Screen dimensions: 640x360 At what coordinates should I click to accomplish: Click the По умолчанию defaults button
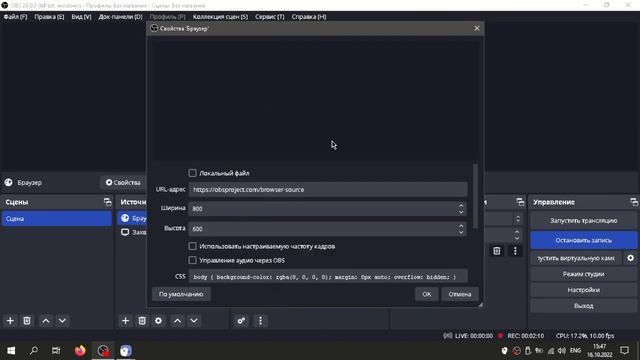coord(181,294)
